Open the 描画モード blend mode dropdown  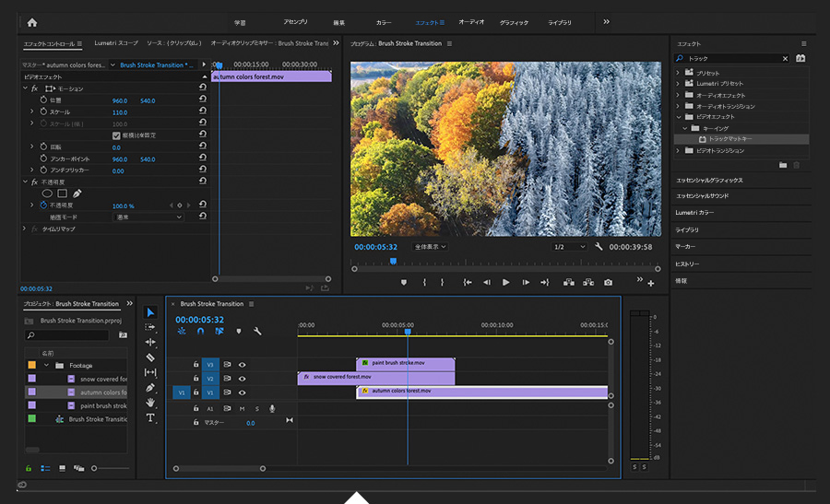coord(148,217)
